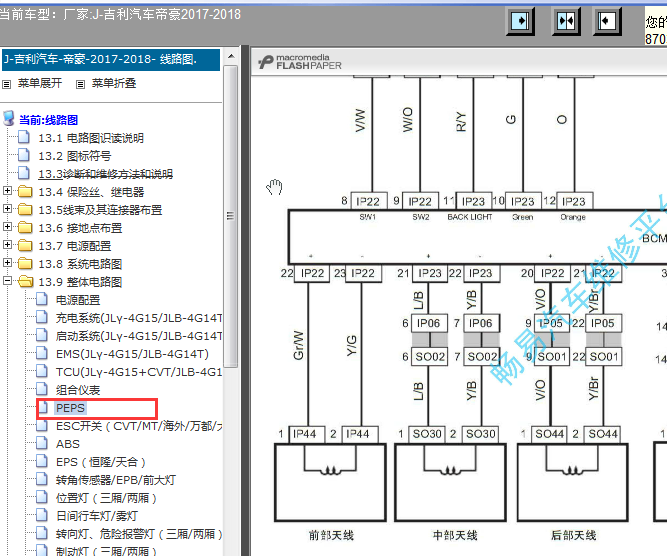Viewport: 667px width, 556px height.
Task: Open the 组合仪表 diagram
Action: point(78,390)
